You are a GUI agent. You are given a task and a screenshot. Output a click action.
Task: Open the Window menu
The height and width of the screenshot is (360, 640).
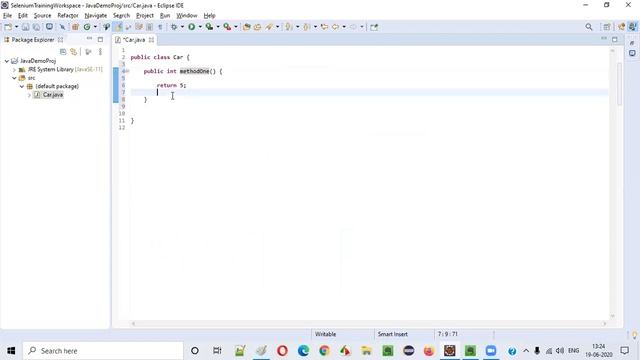187,16
